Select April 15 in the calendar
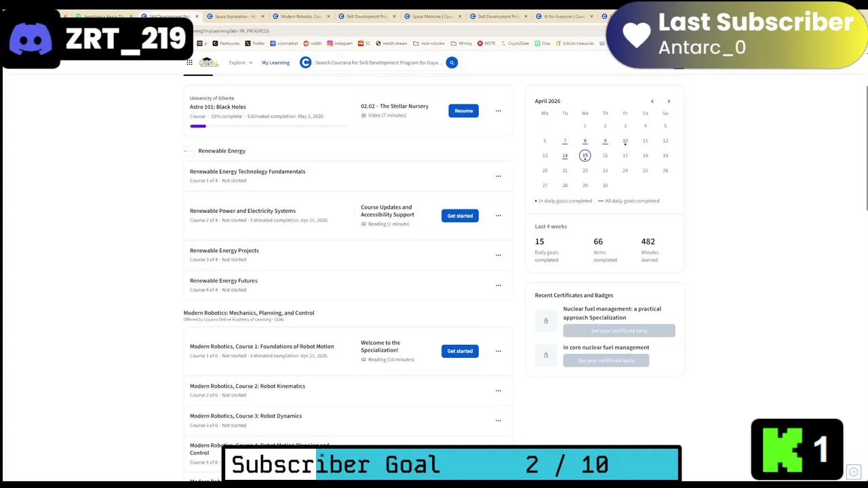 [585, 156]
